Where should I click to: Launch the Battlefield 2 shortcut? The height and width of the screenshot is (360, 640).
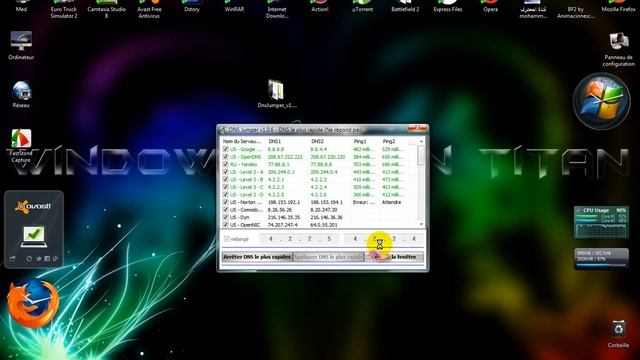pos(405,6)
